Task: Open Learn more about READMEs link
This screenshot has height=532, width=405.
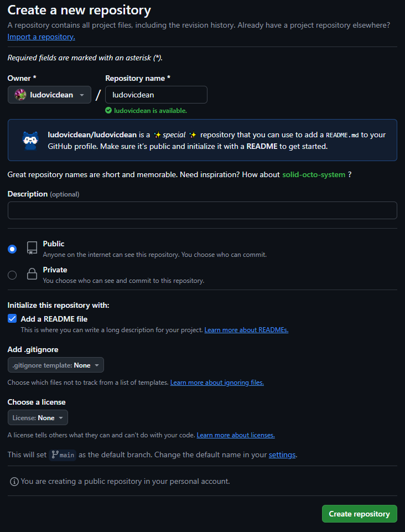Action: (246, 330)
